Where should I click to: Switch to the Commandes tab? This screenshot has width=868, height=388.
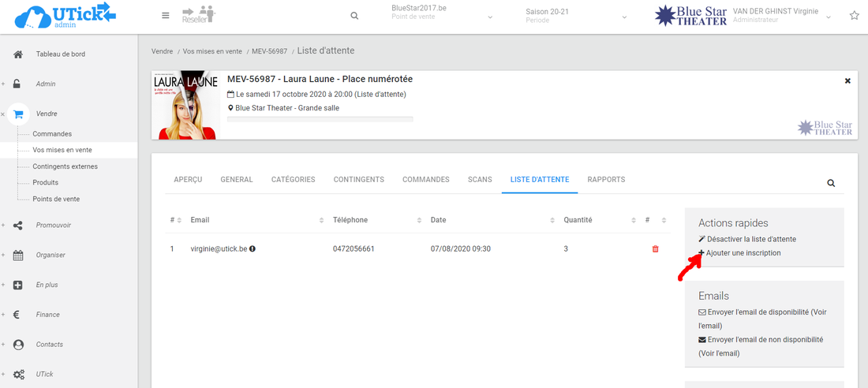(x=425, y=180)
